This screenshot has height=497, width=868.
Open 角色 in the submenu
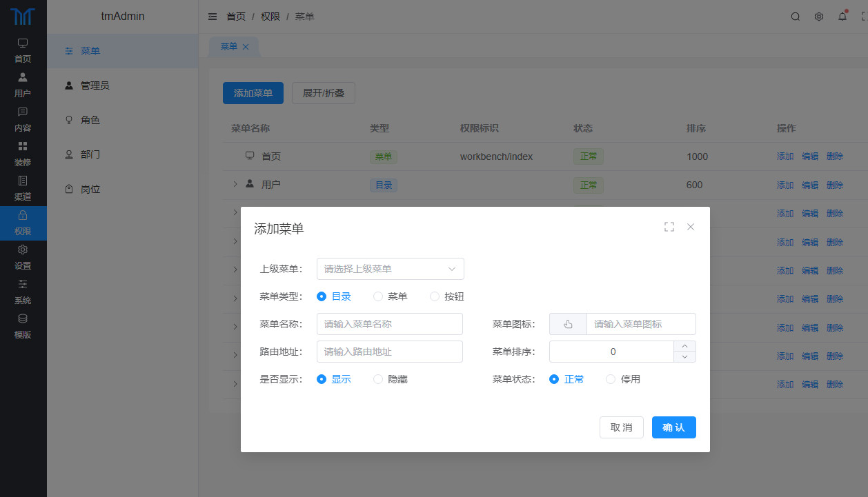coord(90,120)
